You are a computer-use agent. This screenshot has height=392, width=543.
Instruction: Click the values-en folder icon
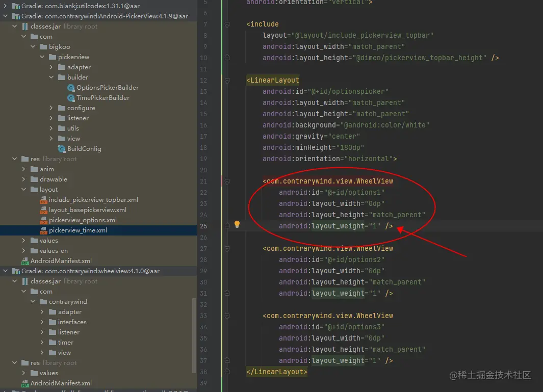click(34, 251)
